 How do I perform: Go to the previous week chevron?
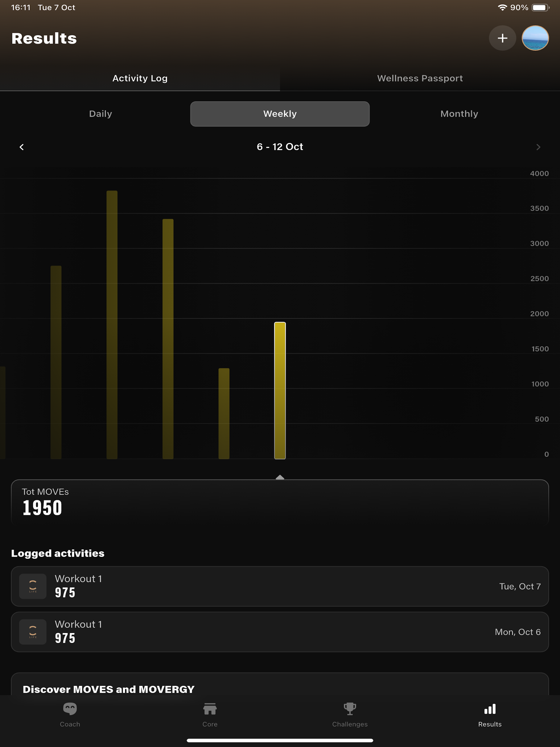pos(22,147)
